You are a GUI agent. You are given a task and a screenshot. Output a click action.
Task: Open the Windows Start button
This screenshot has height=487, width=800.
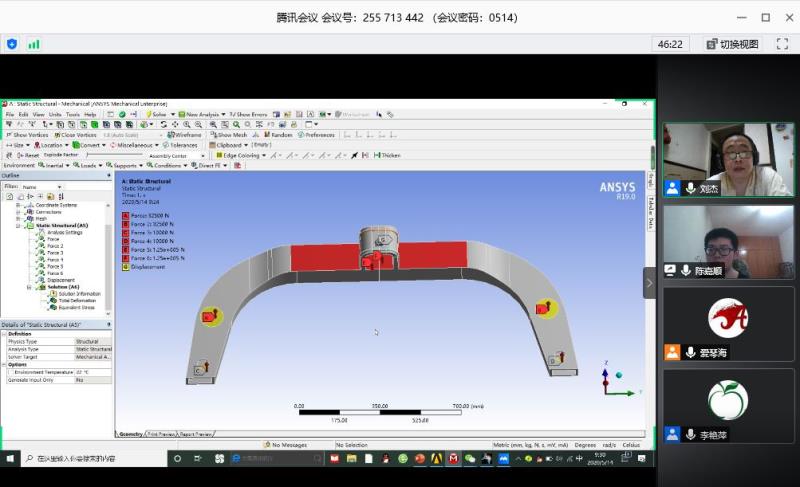(10, 458)
